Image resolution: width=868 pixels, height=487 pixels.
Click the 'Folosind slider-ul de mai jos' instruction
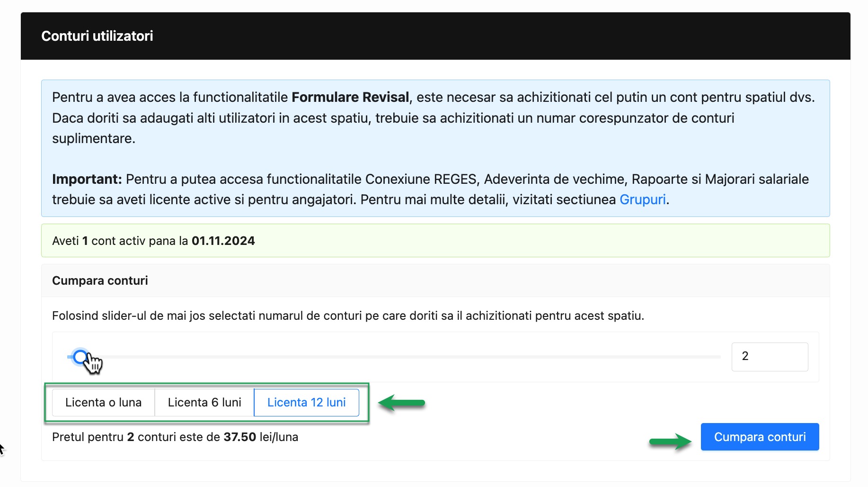348,316
